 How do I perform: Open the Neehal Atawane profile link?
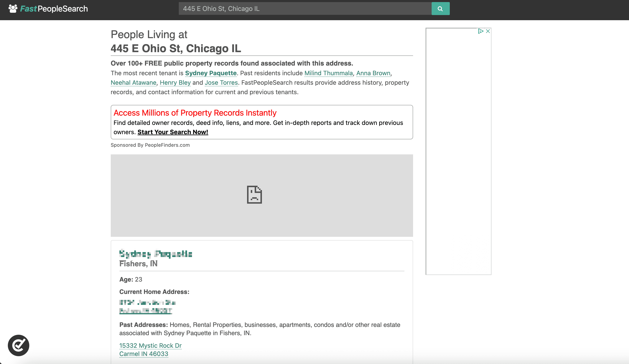(x=133, y=83)
